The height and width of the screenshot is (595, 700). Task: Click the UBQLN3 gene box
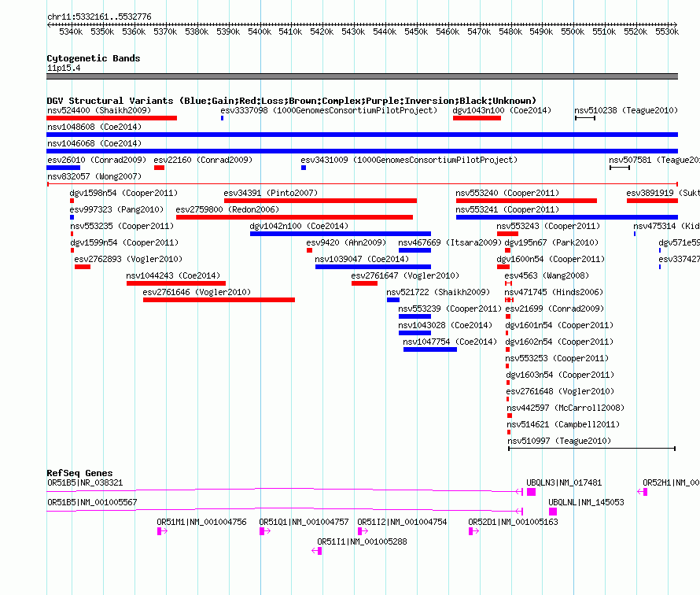point(531,492)
